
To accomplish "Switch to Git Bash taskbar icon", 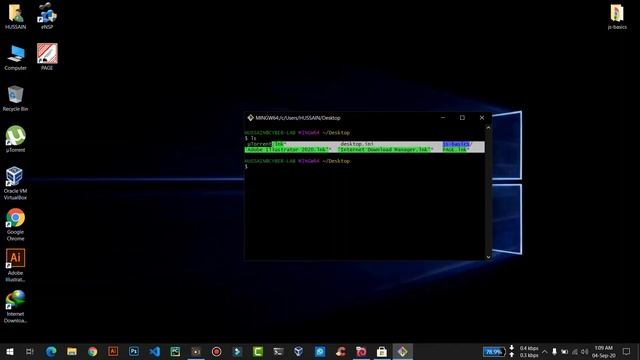I will (402, 351).
